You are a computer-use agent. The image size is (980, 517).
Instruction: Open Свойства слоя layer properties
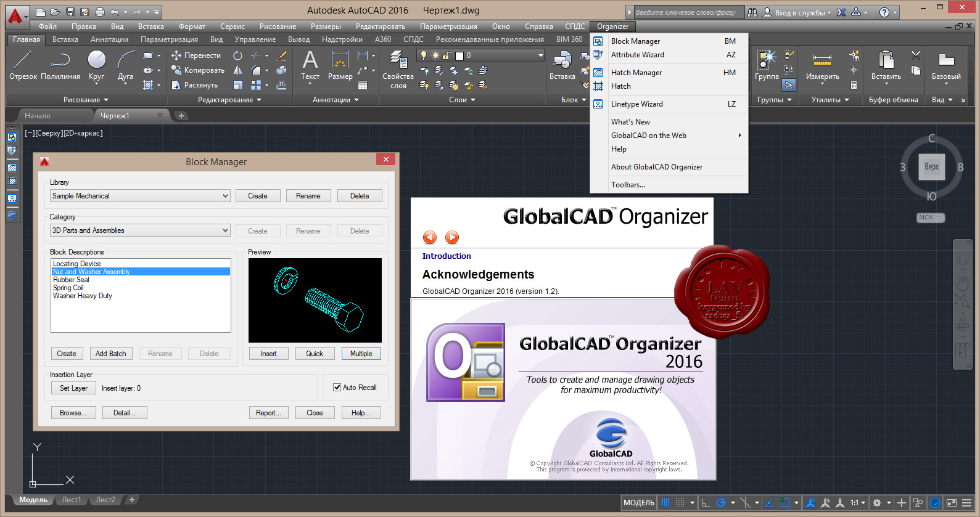click(x=398, y=69)
